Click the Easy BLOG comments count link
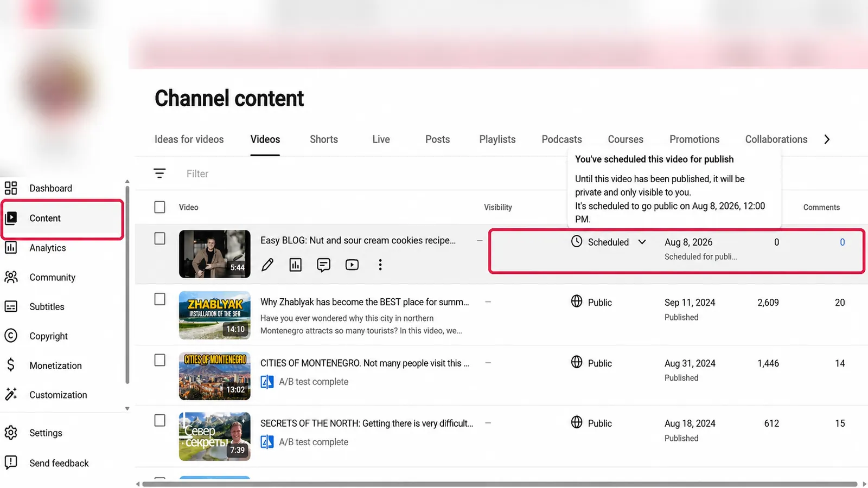This screenshot has height=488, width=868. (842, 242)
